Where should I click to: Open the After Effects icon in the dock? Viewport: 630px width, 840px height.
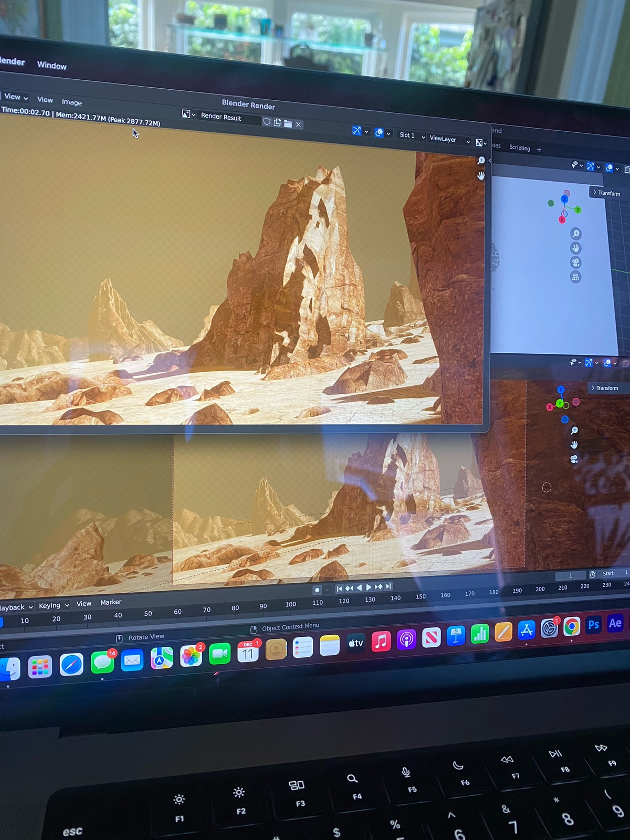point(615,623)
